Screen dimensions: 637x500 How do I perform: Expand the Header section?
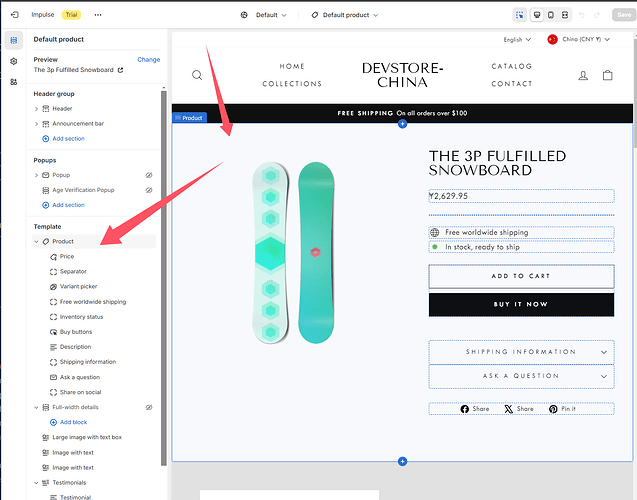click(36, 109)
